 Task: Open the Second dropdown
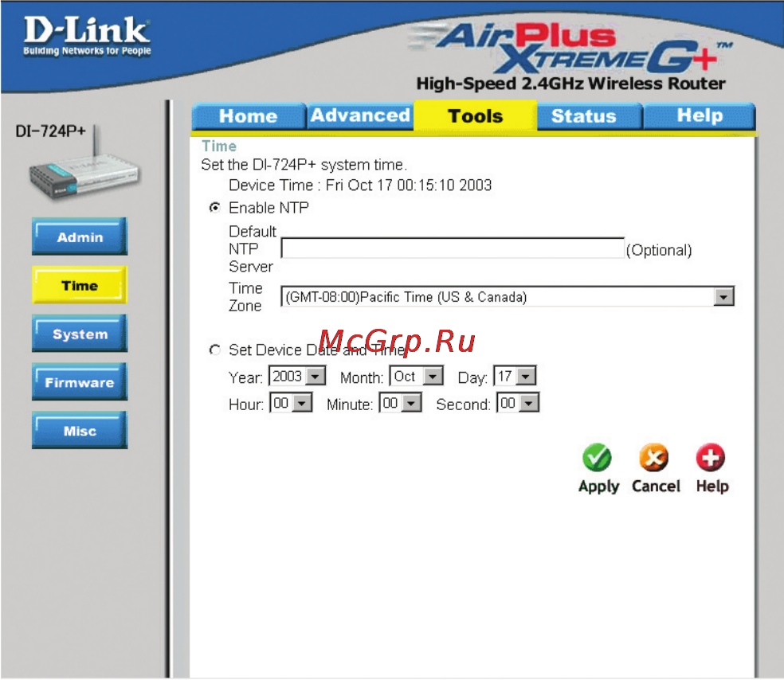[518, 403]
